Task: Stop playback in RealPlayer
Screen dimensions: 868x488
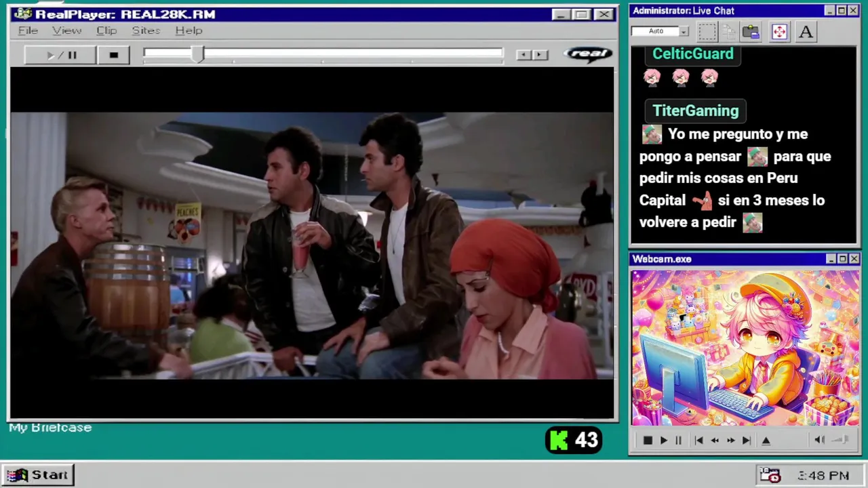Action: (x=114, y=55)
